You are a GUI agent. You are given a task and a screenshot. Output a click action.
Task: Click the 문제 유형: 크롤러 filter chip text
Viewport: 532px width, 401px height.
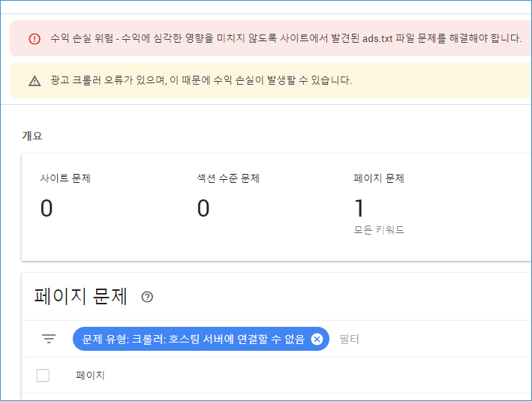pos(194,339)
